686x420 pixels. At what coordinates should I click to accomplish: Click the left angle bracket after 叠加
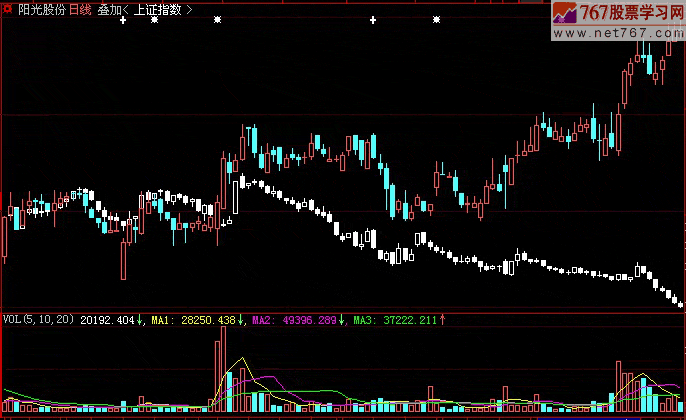click(126, 8)
